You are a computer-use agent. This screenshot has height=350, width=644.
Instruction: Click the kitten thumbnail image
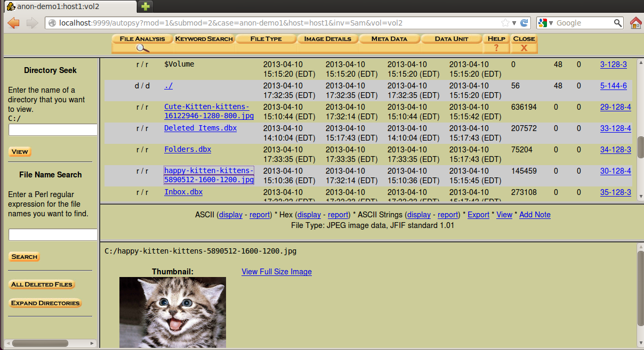[173, 312]
